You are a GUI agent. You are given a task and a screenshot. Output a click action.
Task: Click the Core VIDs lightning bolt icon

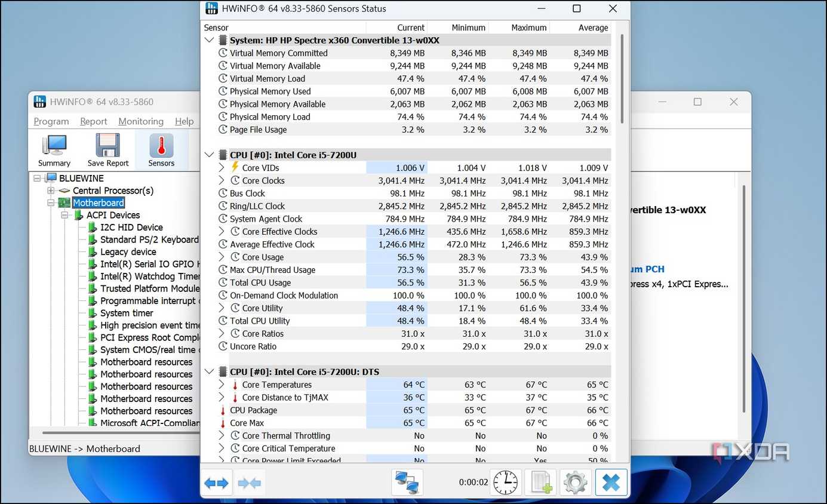click(x=235, y=167)
